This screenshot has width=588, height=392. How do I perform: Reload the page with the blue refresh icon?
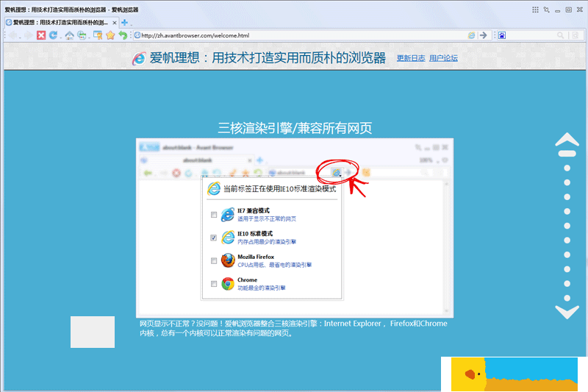click(x=53, y=35)
